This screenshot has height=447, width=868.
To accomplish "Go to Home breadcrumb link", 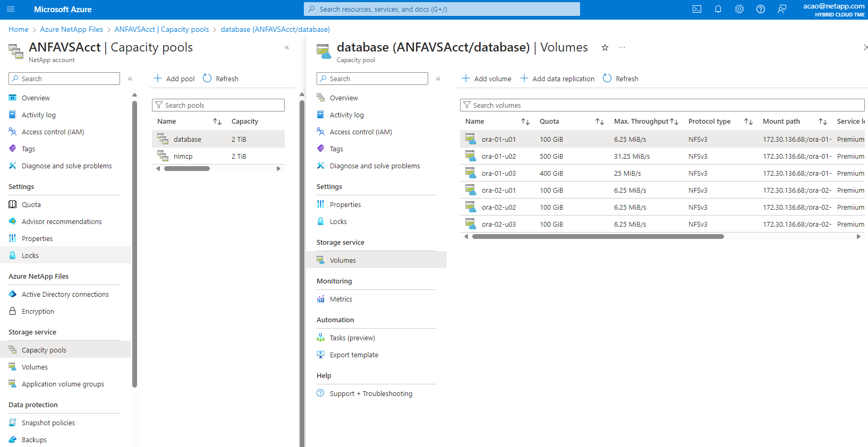I will 19,29.
